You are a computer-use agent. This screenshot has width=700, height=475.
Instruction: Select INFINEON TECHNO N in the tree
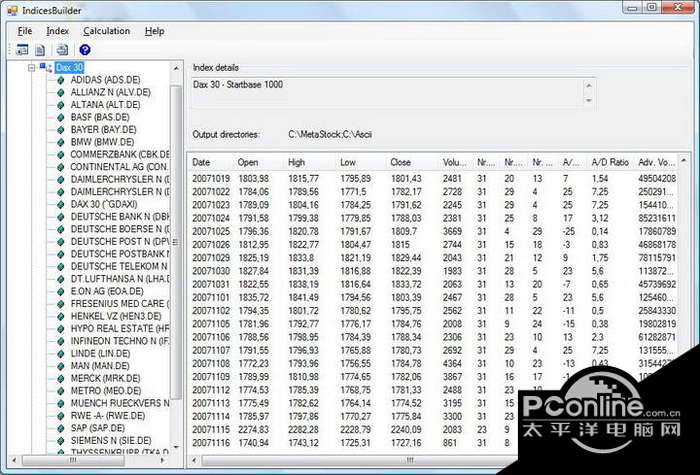(x=120, y=341)
